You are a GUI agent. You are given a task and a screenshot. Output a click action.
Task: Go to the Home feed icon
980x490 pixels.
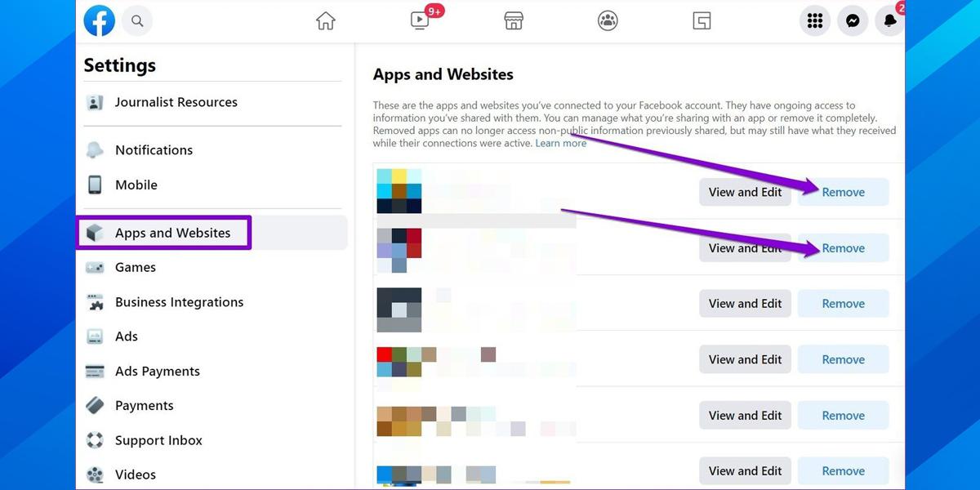pyautogui.click(x=326, y=21)
